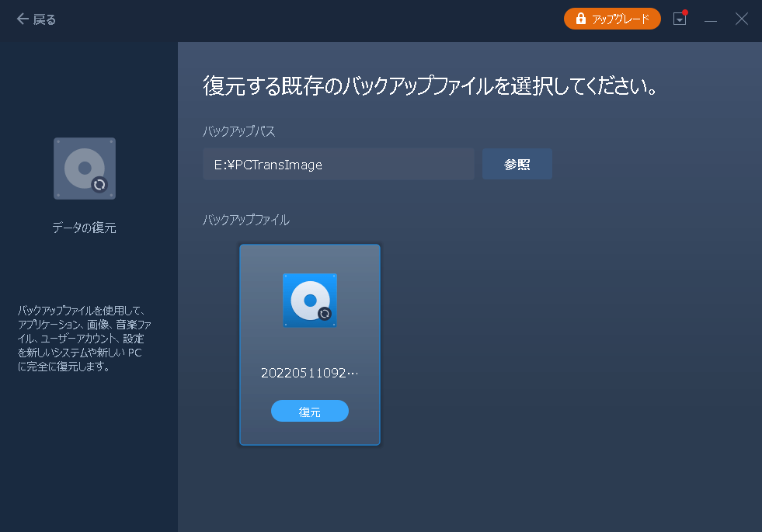Minimize the application window
This screenshot has height=532, width=762.
[x=711, y=19]
